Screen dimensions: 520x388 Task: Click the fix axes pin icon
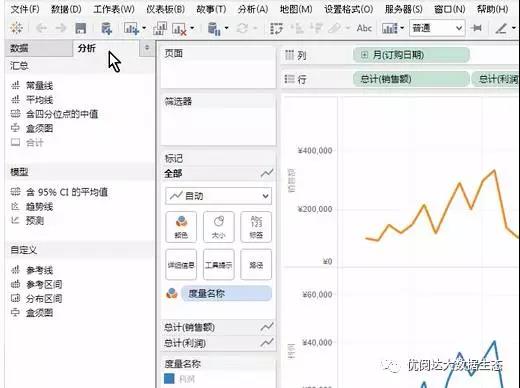point(477,28)
